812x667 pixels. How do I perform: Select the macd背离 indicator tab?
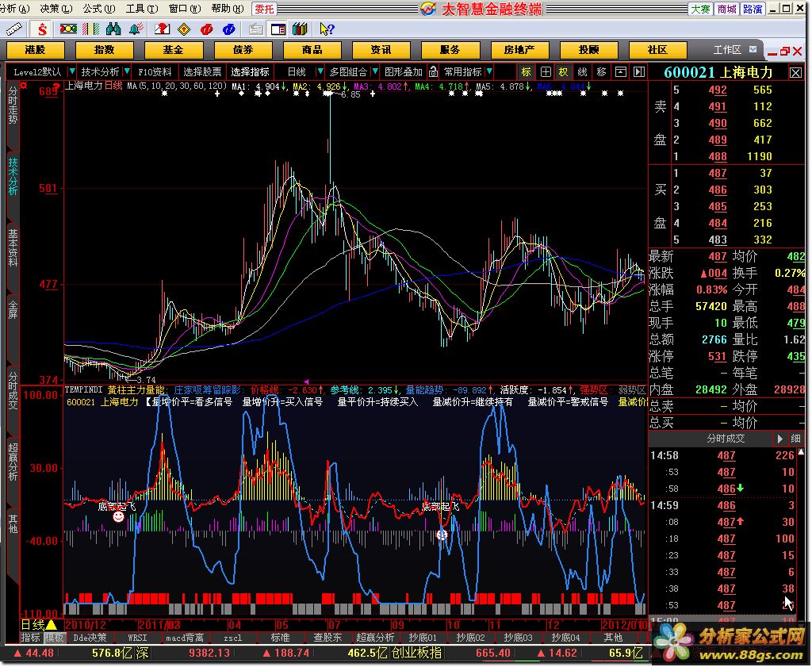coord(185,638)
